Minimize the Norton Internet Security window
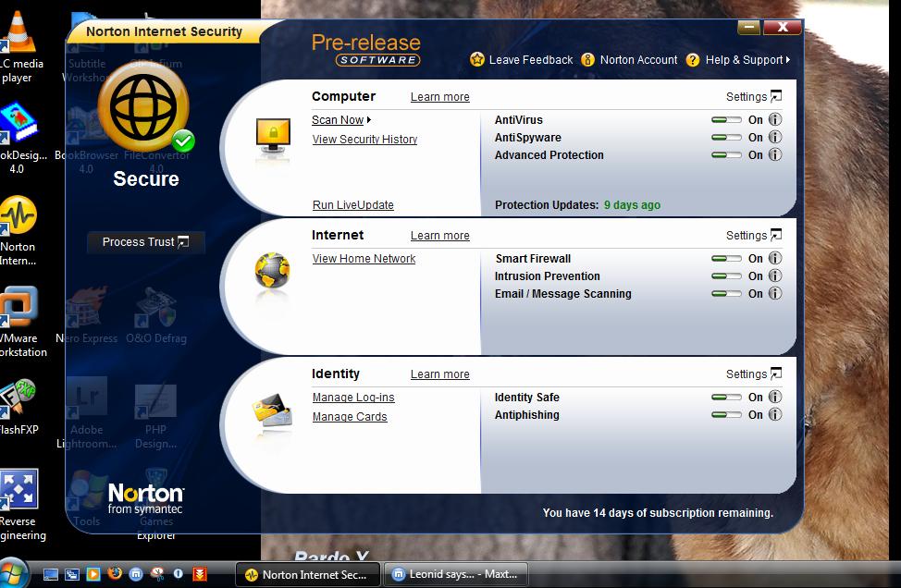This screenshot has height=588, width=901. 748,27
